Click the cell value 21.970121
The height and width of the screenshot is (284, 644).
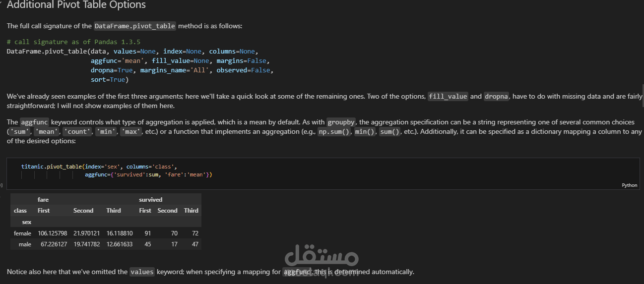click(87, 233)
